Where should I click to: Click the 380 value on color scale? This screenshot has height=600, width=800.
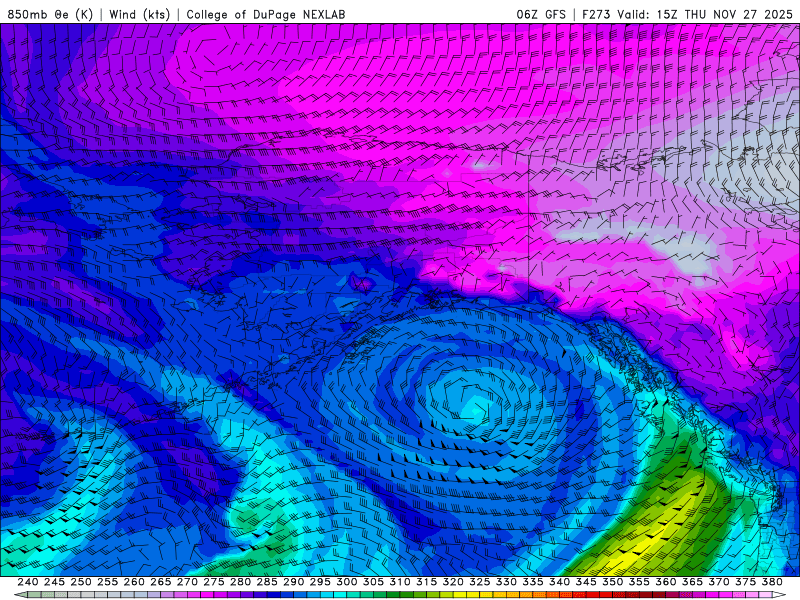pyautogui.click(x=771, y=582)
